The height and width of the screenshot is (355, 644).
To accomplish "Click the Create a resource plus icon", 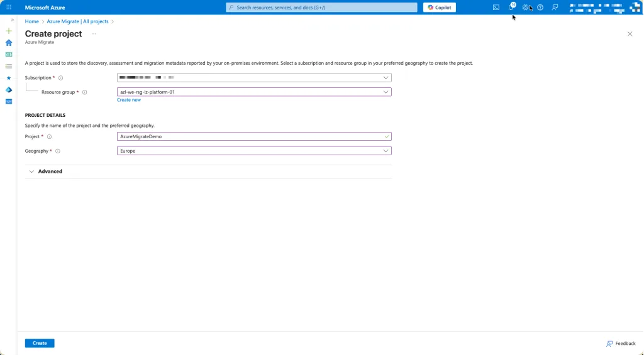I will [9, 31].
